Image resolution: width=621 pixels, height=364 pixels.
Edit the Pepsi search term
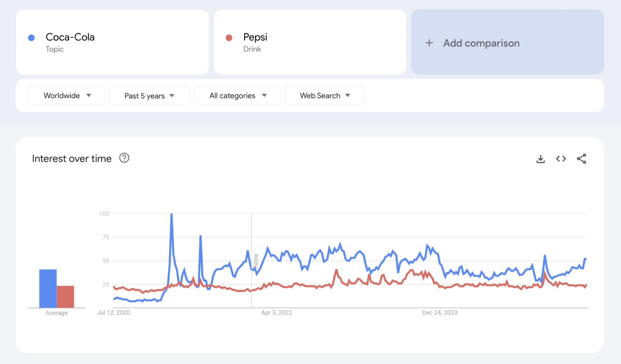coord(255,37)
